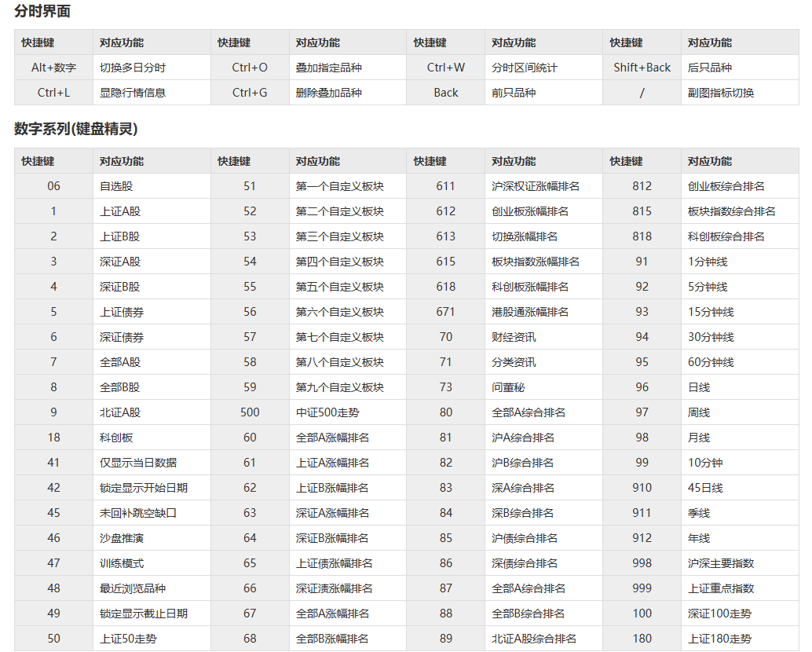Select the 06 shortcut cell

[54, 186]
